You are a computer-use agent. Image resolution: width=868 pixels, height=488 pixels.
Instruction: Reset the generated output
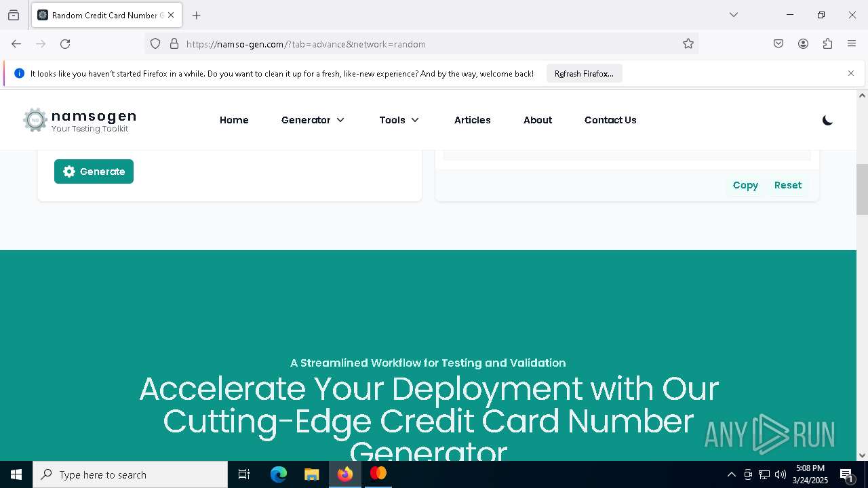788,185
